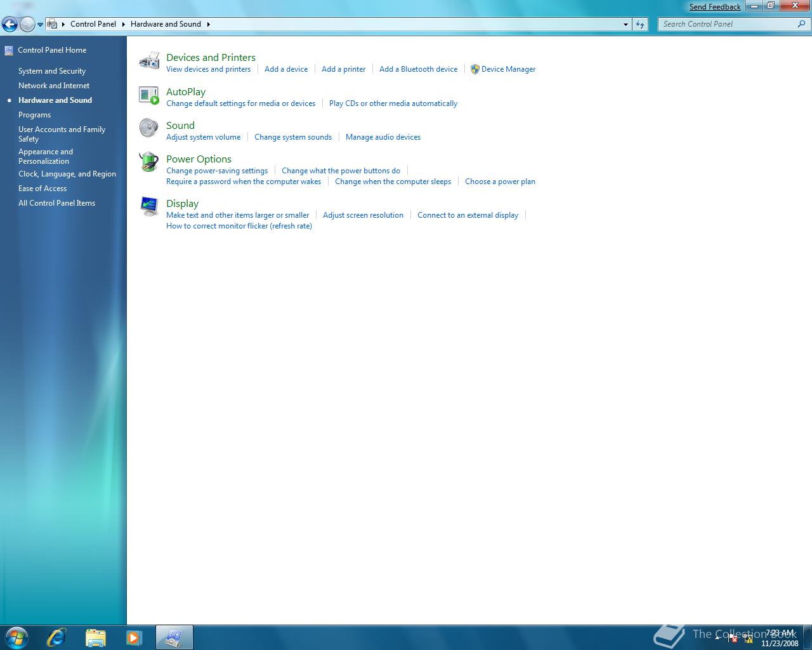Select Hardware and Sound in sidebar
Screen dimensions: 812x650
55,100
